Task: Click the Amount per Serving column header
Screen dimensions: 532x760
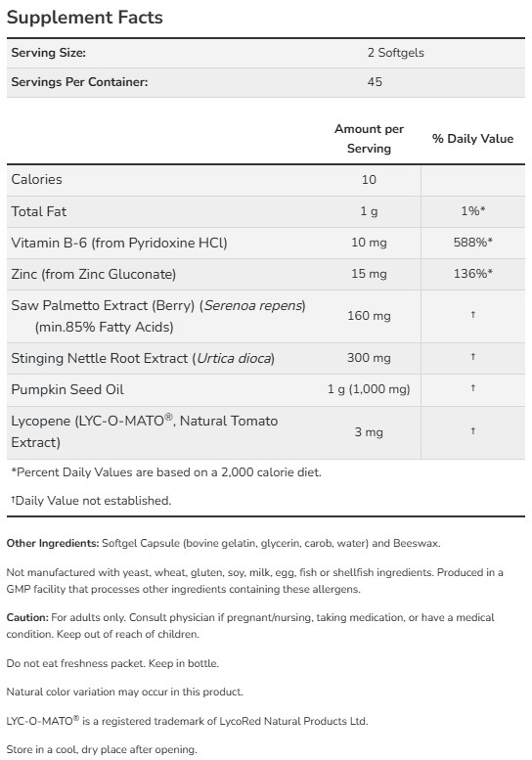Action: [x=369, y=139]
